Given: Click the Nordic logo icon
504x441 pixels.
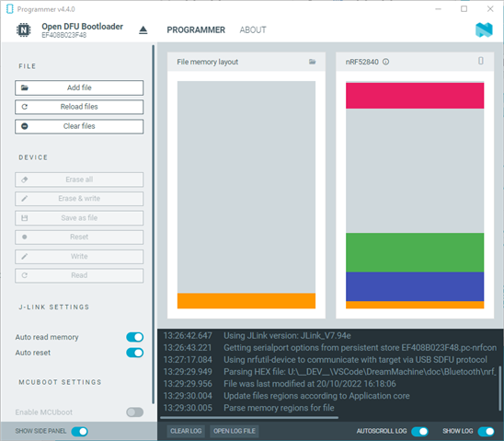Looking at the screenshot, I should [x=484, y=29].
